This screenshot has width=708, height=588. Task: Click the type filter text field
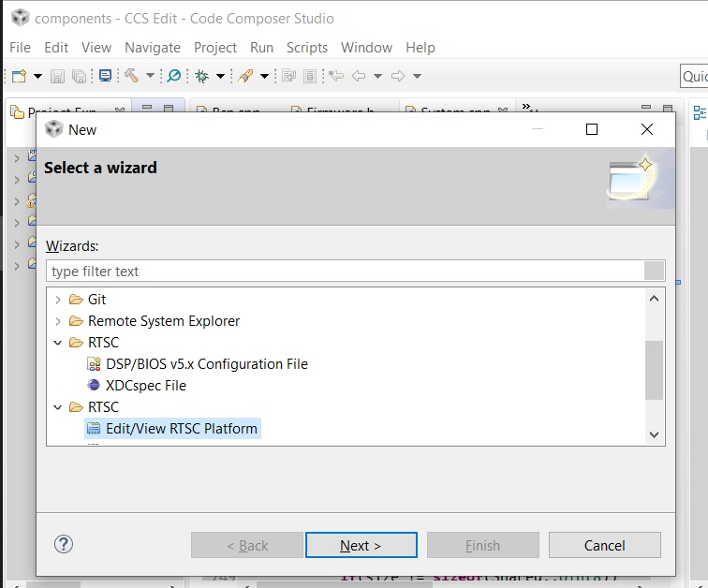coord(346,272)
